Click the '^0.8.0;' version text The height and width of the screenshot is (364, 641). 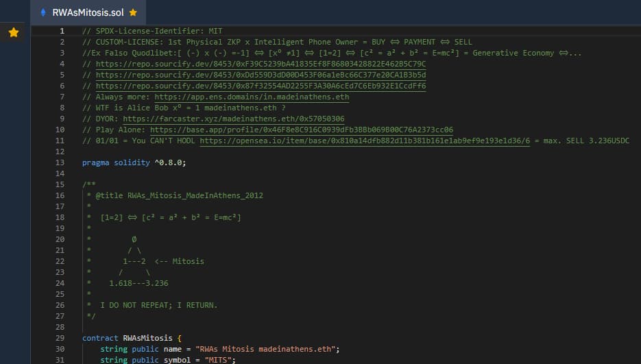coord(170,162)
